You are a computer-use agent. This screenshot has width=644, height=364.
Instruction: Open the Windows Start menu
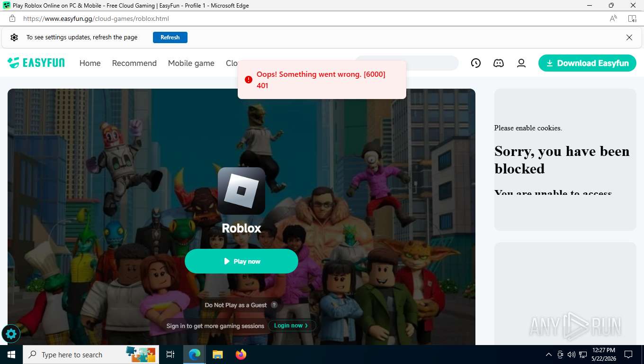pos(11,355)
